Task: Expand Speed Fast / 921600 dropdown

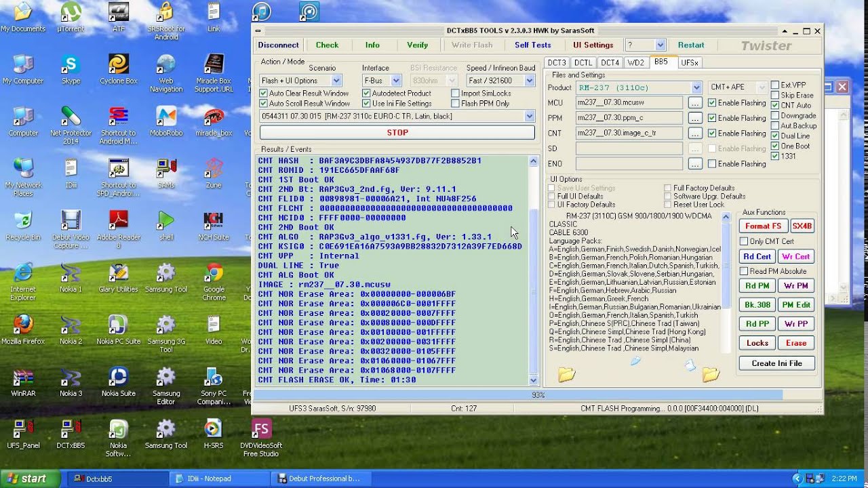Action: [529, 81]
